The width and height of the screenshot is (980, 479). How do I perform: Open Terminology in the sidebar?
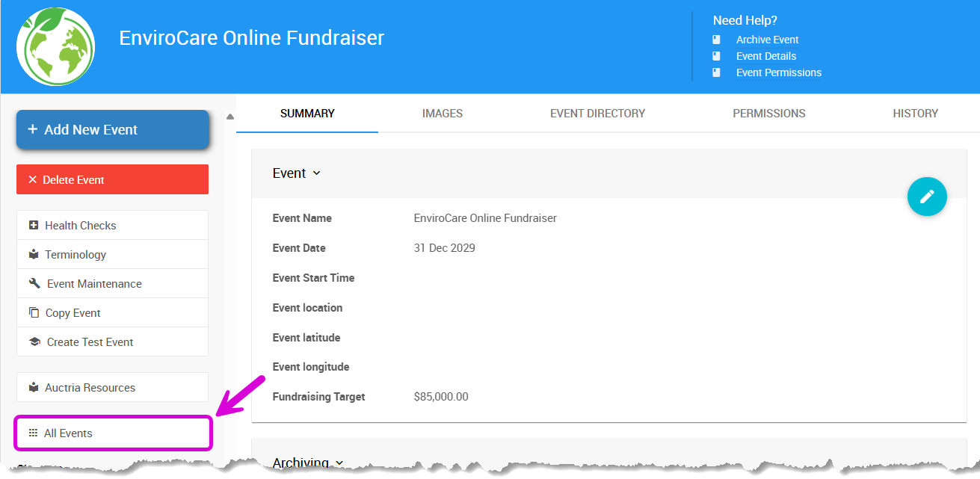[x=75, y=254]
